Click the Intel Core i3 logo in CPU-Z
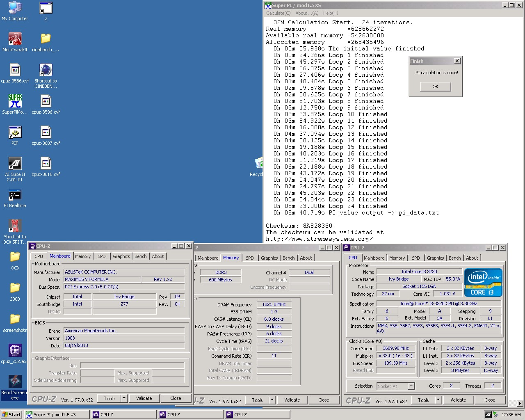This screenshot has width=525, height=420. pyautogui.click(x=483, y=282)
